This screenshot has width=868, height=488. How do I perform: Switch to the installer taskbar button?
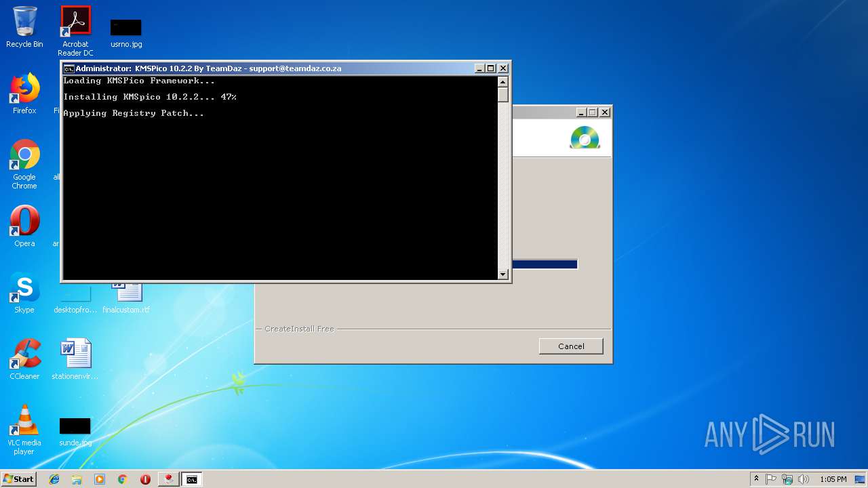point(167,479)
